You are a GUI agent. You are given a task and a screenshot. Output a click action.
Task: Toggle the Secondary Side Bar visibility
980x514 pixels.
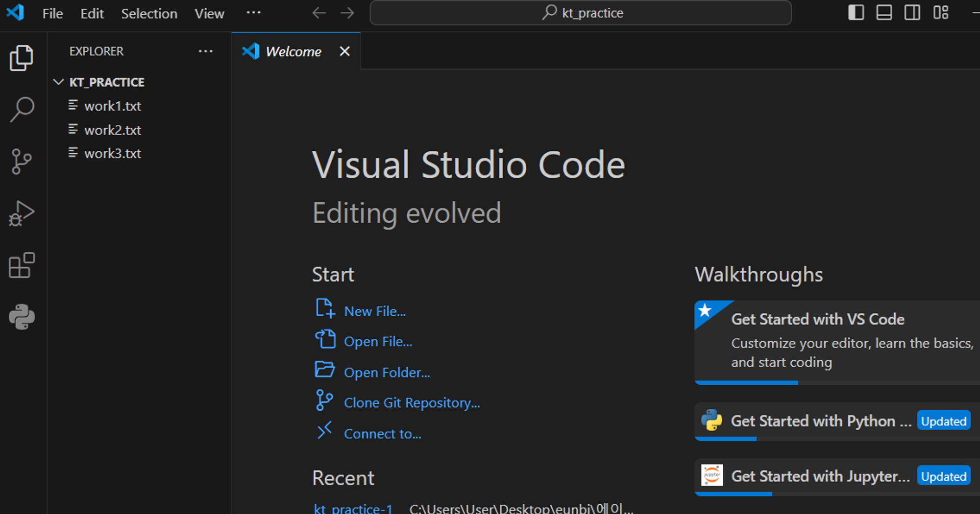(912, 12)
